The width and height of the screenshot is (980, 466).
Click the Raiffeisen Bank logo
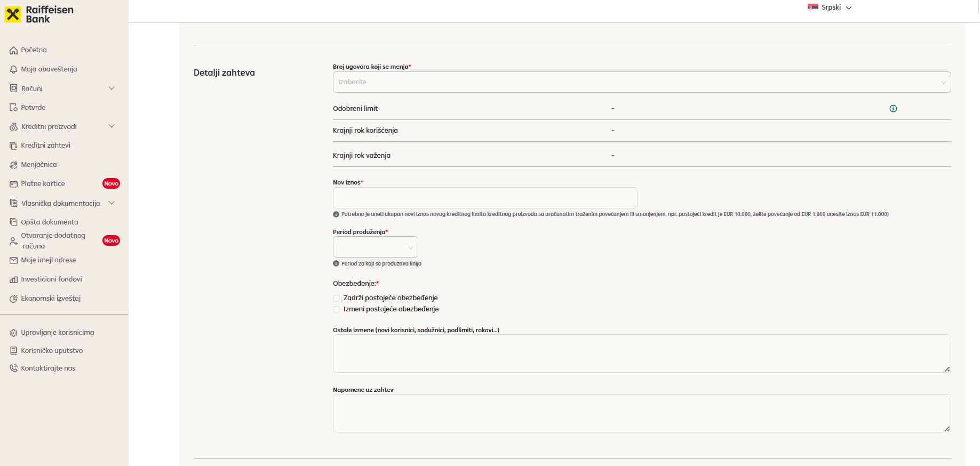tap(39, 14)
